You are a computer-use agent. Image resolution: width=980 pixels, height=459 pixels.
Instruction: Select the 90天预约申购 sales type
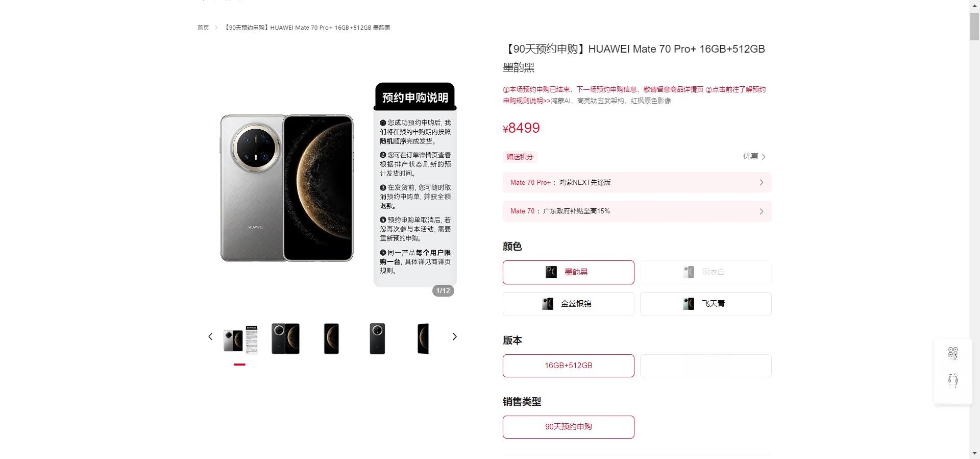pos(568,427)
